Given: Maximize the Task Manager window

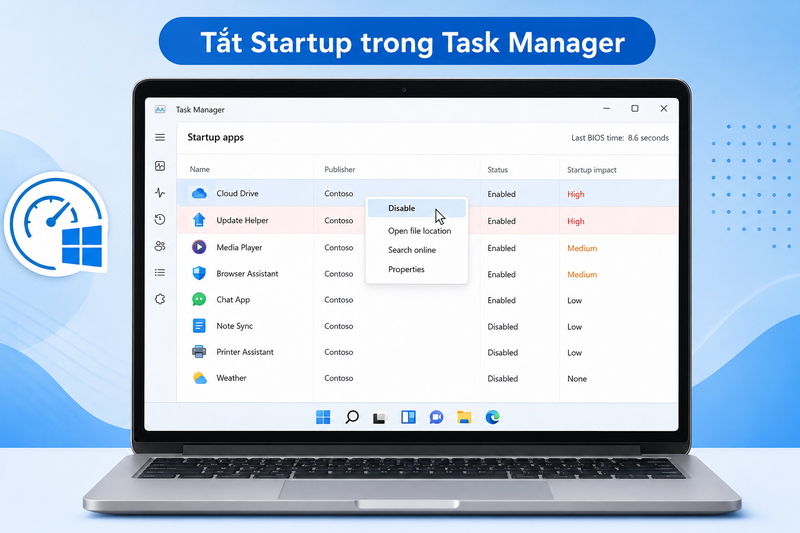Looking at the screenshot, I should pyautogui.click(x=635, y=108).
